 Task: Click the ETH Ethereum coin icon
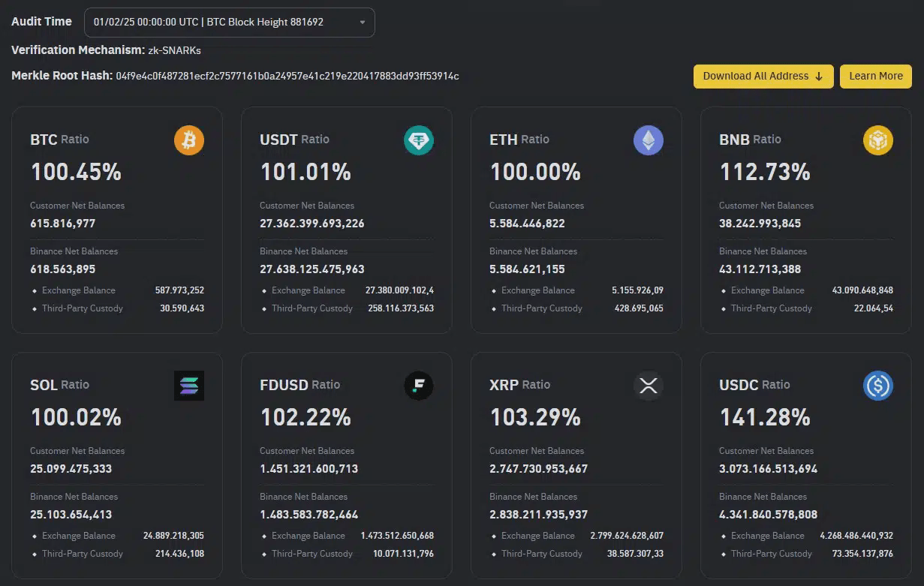648,140
